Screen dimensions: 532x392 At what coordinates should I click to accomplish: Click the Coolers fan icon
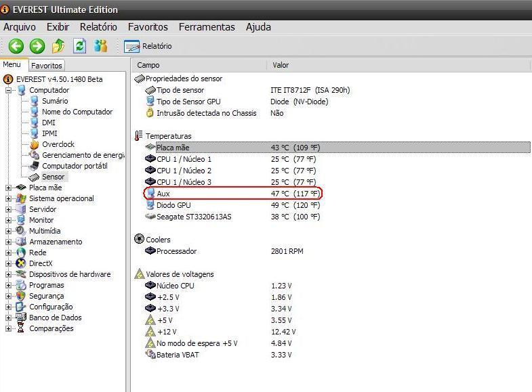139,239
